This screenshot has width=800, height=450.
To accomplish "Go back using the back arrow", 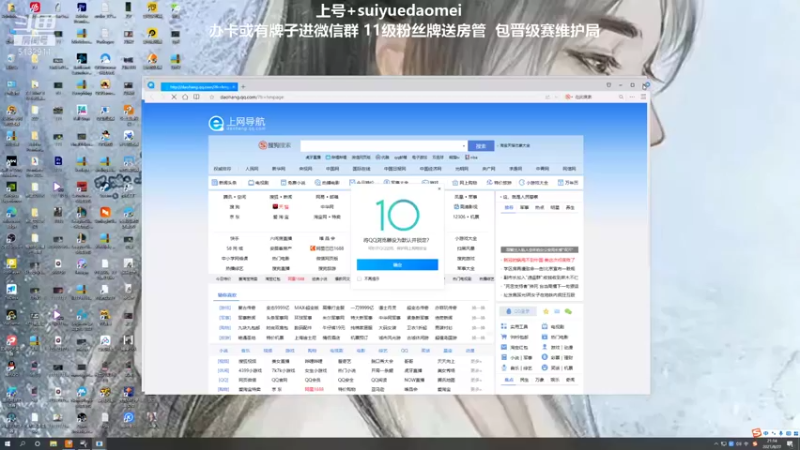I will (x=152, y=97).
